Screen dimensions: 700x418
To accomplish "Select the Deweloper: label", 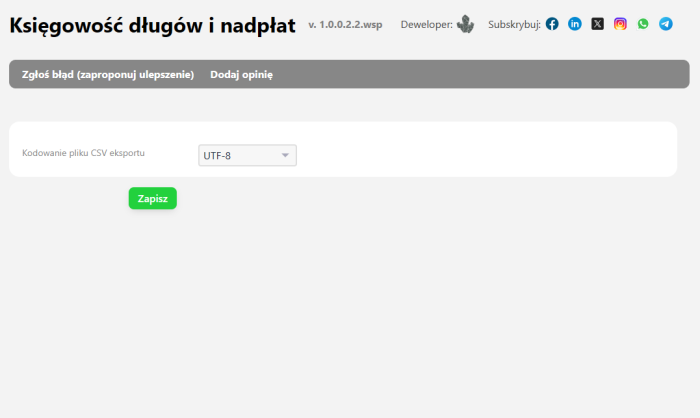I will coord(426,25).
